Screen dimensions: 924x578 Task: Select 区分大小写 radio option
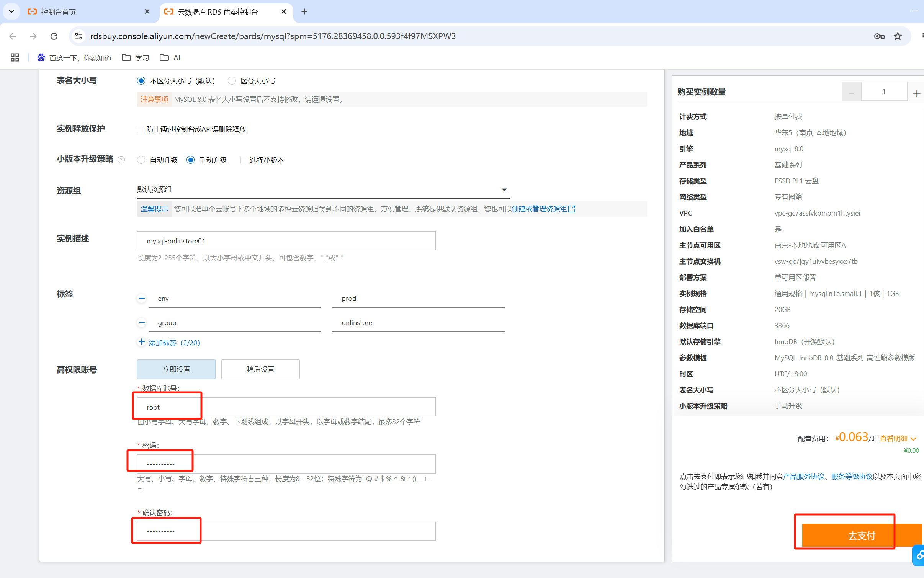click(x=232, y=81)
